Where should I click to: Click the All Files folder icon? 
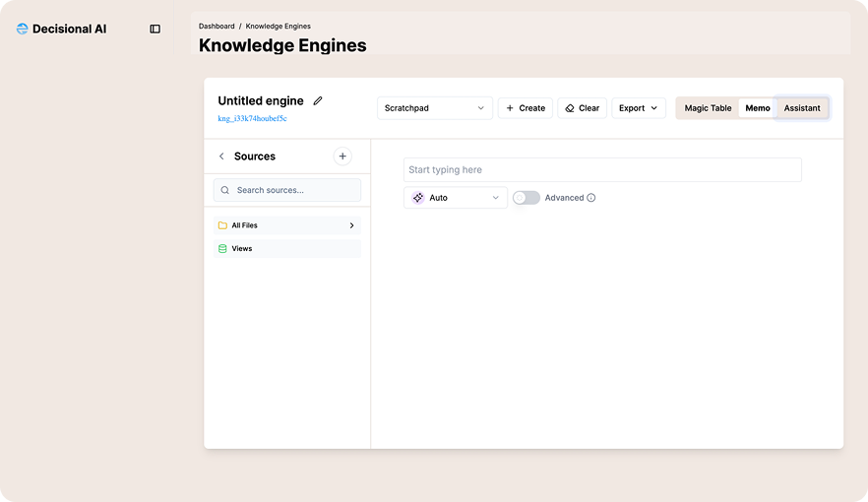(222, 225)
